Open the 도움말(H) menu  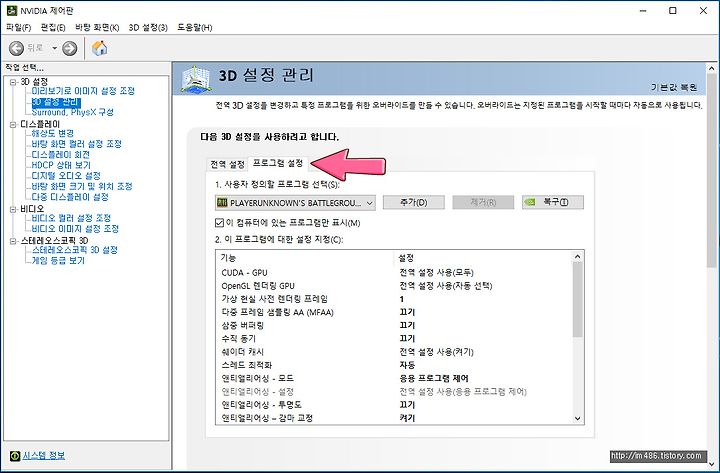coord(195,28)
